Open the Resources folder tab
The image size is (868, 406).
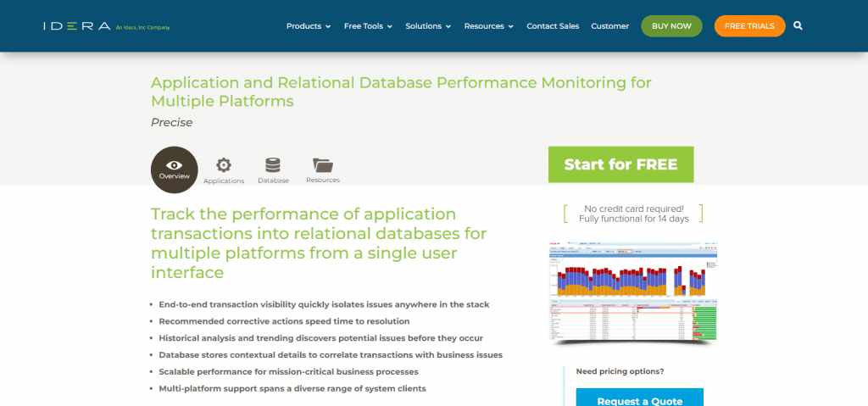click(323, 170)
